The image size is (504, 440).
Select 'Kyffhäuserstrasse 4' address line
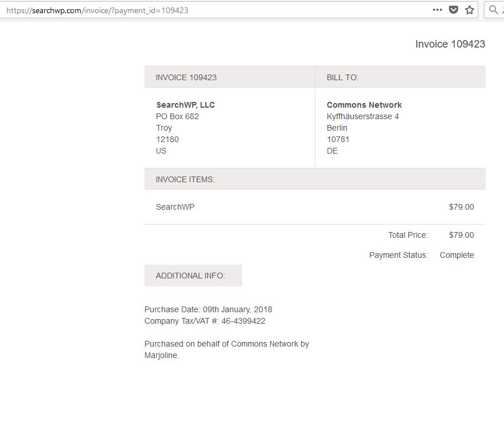click(362, 116)
